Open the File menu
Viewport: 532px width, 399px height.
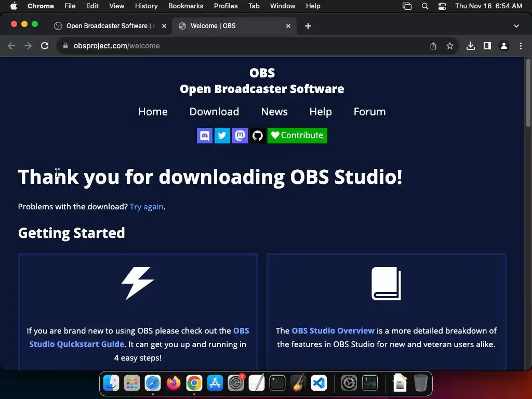70,6
